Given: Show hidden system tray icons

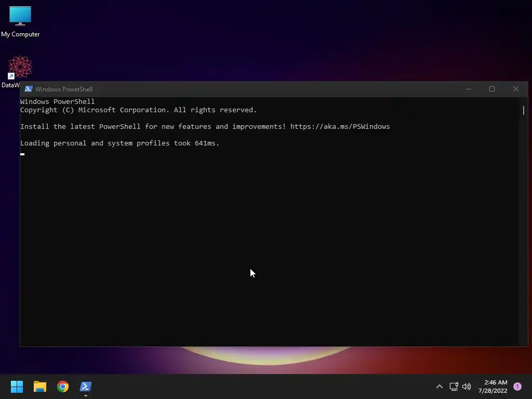Looking at the screenshot, I should coord(440,387).
